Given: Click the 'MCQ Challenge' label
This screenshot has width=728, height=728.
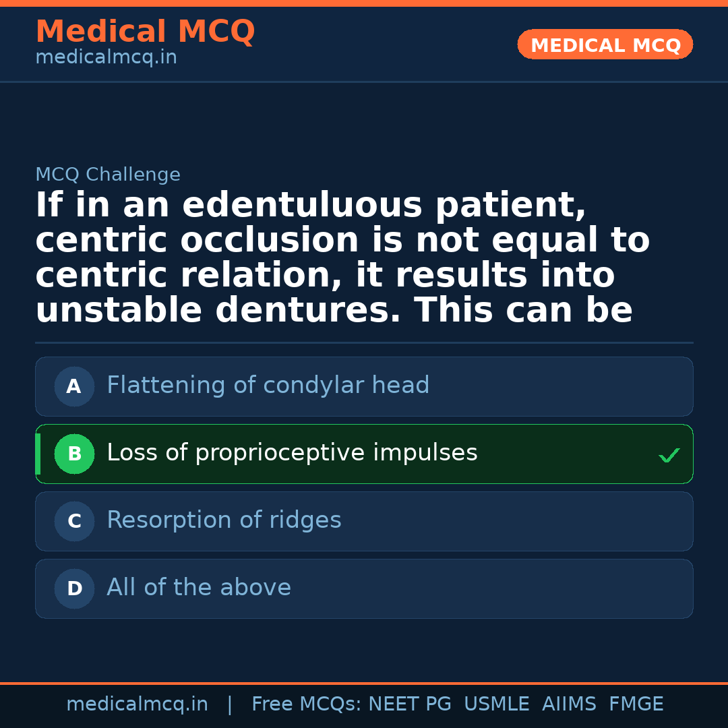Looking at the screenshot, I should coord(108,175).
